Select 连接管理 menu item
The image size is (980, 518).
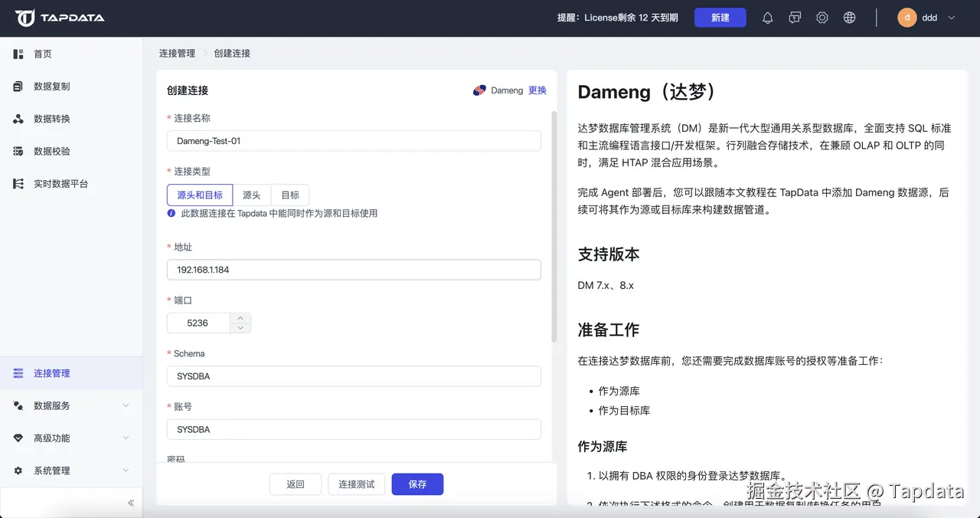pyautogui.click(x=71, y=373)
